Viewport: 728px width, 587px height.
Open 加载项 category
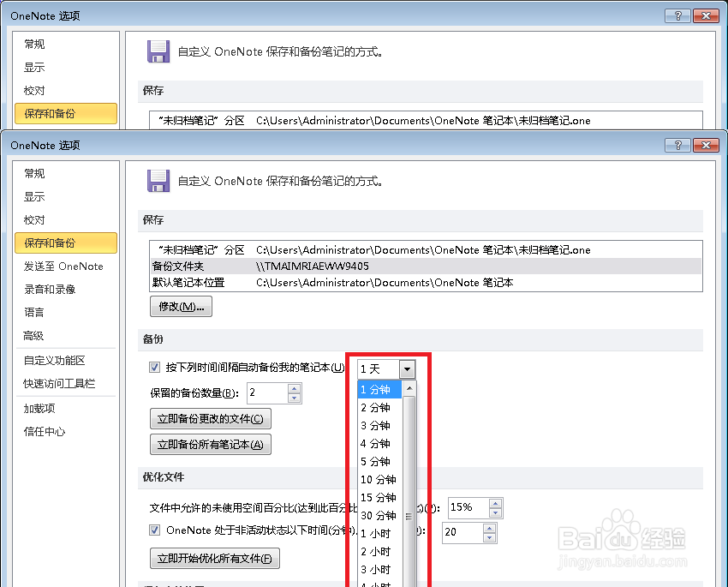click(65, 409)
